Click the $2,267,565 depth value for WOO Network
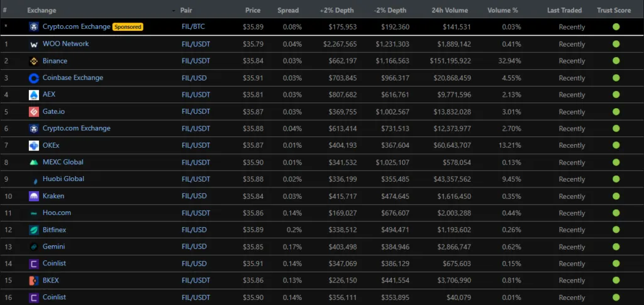 339,44
